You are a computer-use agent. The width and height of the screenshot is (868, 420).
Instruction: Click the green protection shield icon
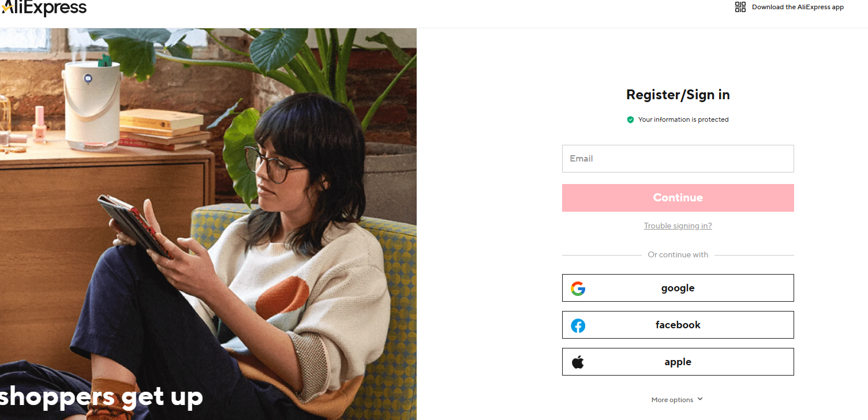coord(630,119)
